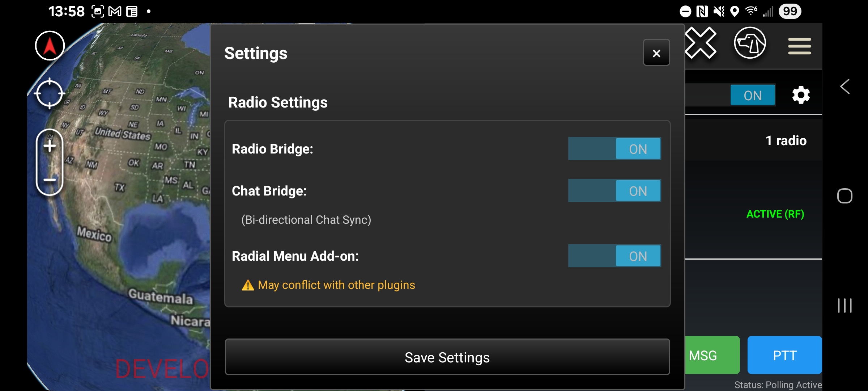This screenshot has height=391, width=868.
Task: Tap the red north-arrow compass icon
Action: 50,46
